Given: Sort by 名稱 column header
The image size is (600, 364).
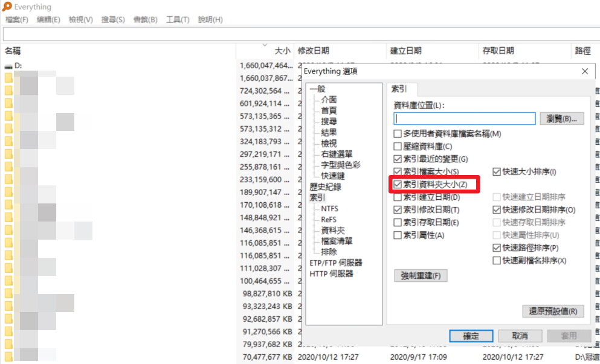Looking at the screenshot, I should pyautogui.click(x=120, y=51).
